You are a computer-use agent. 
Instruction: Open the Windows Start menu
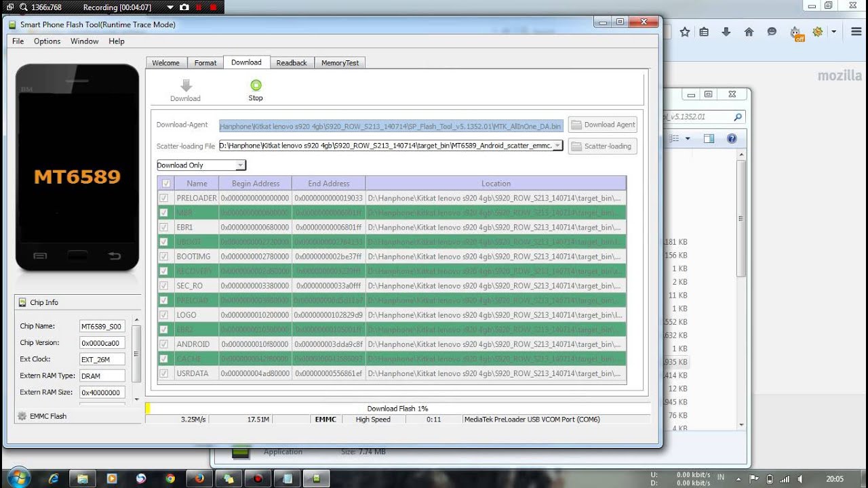coord(18,477)
